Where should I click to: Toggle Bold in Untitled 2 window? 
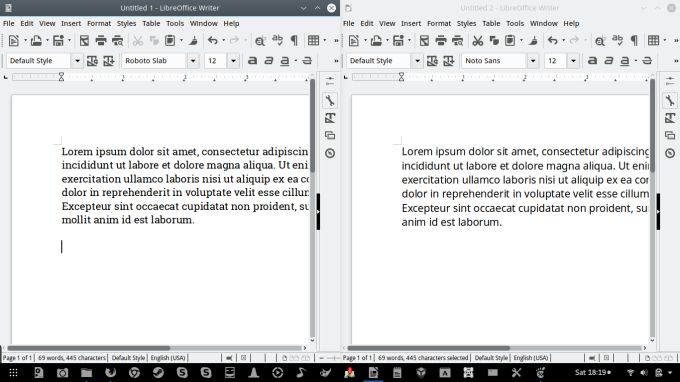592,61
